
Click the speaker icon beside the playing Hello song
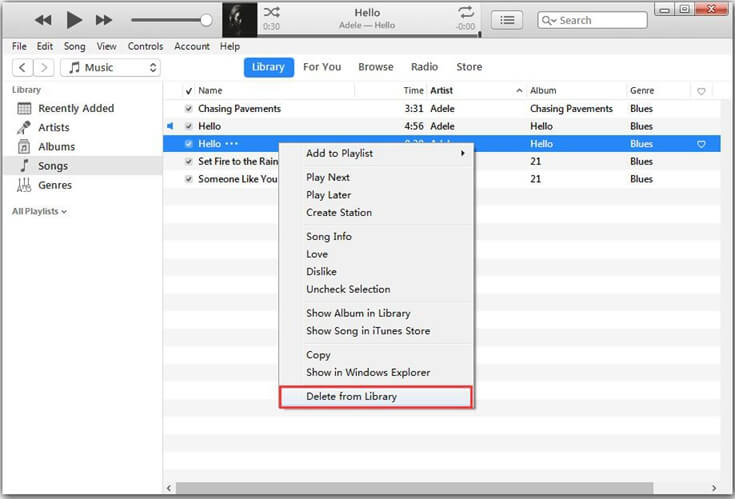[170, 126]
